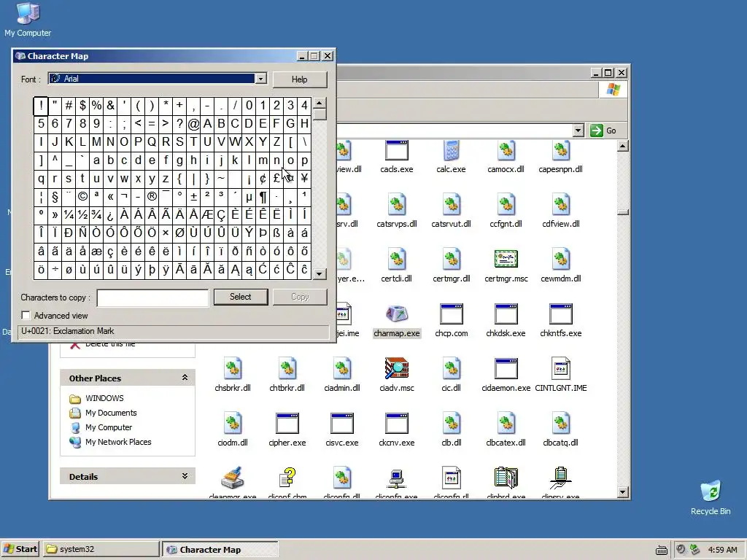Select cic.dll file icon
The image size is (747, 560).
pos(451,369)
